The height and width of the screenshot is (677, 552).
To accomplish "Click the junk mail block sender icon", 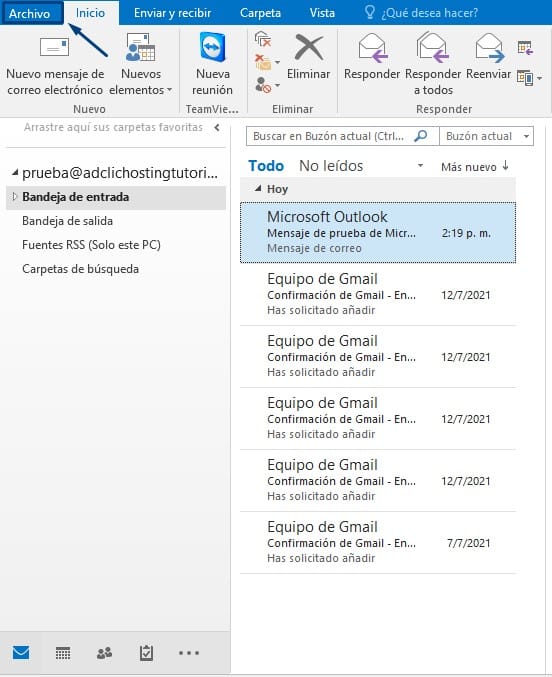I will click(x=263, y=85).
